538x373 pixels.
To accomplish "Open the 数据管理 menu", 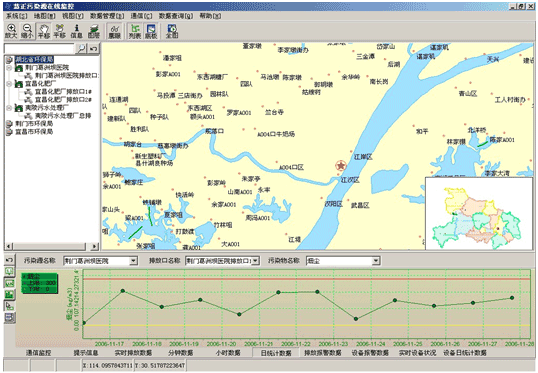I will pyautogui.click(x=107, y=16).
